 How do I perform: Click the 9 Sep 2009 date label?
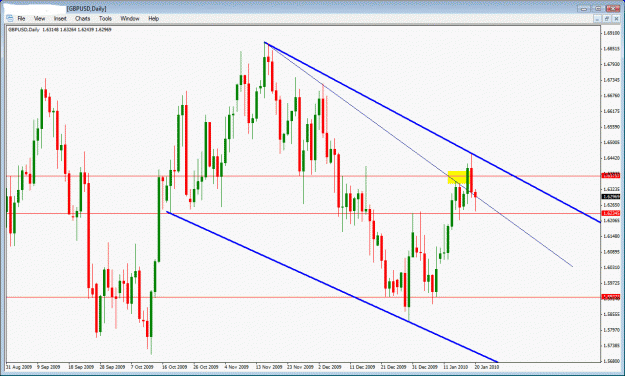click(49, 367)
